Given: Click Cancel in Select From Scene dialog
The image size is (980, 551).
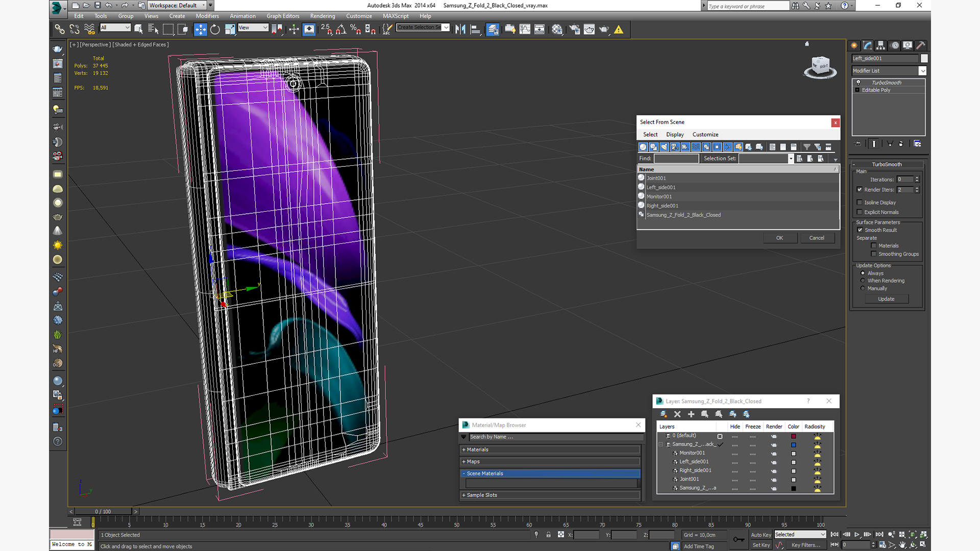Looking at the screenshot, I should pos(817,238).
